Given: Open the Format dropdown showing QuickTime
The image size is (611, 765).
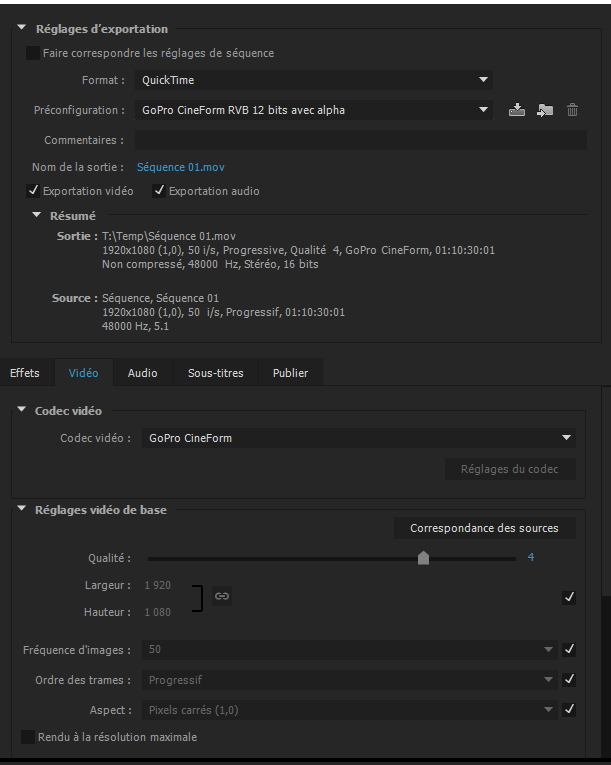Looking at the screenshot, I should pyautogui.click(x=313, y=80).
